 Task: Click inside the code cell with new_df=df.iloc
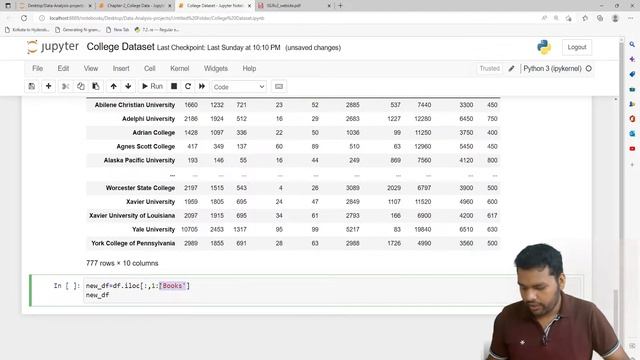333,290
